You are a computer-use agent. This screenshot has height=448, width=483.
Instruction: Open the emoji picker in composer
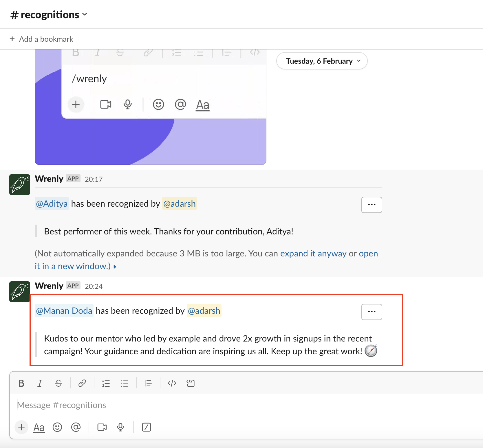[57, 427]
